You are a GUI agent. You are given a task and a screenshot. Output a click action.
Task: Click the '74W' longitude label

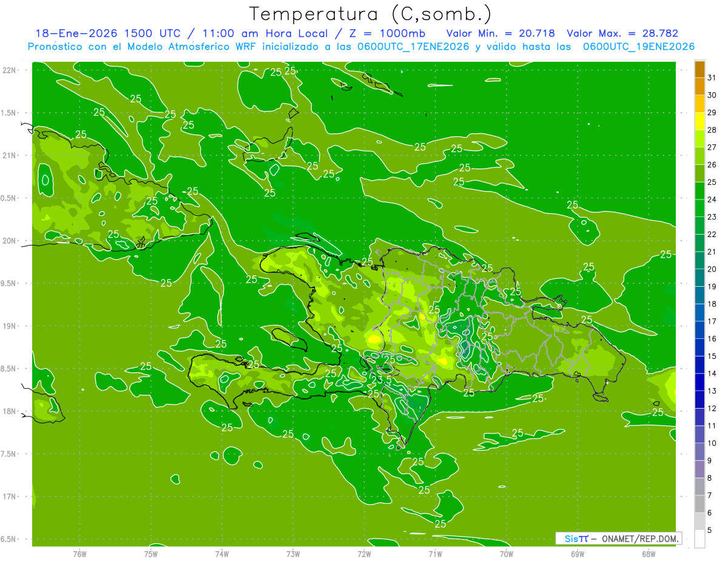tap(221, 554)
